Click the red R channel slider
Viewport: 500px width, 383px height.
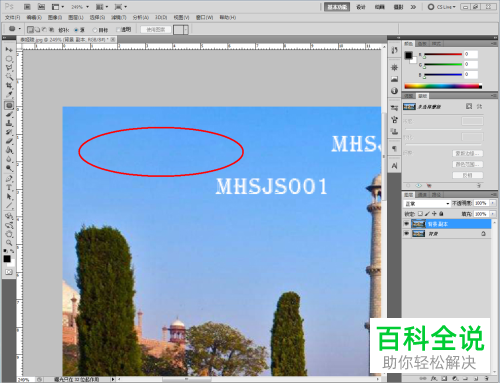(x=443, y=54)
